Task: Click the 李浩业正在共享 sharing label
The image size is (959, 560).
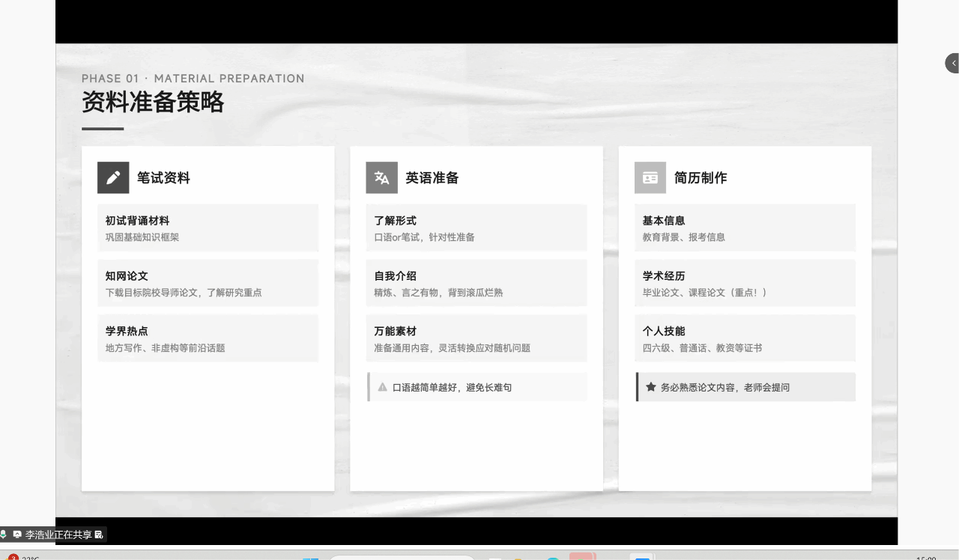Action: click(x=58, y=535)
